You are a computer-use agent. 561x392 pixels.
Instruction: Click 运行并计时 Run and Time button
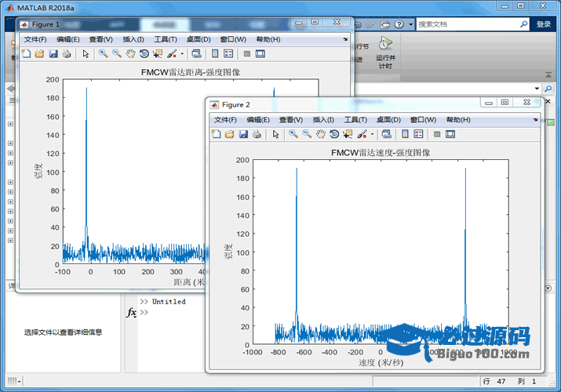[385, 53]
